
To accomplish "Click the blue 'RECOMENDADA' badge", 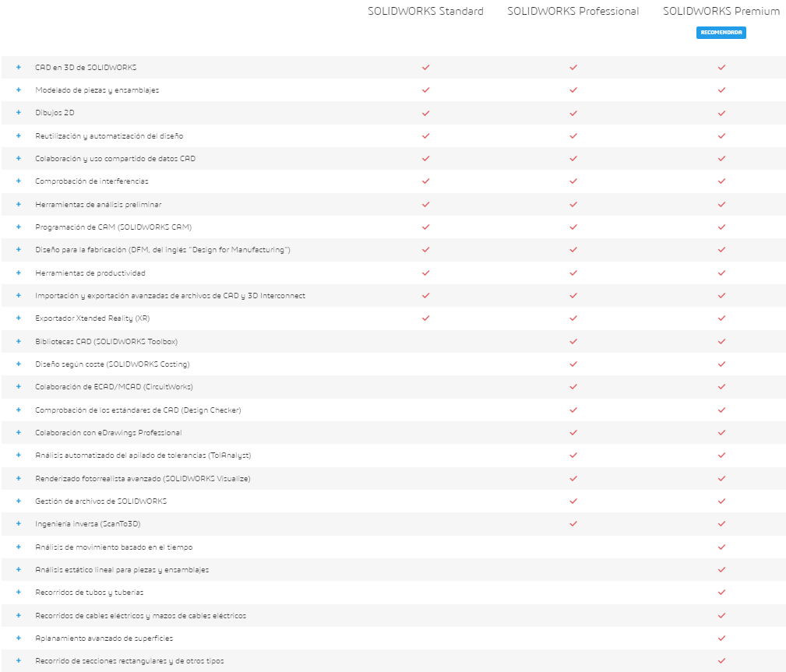I will (x=721, y=33).
